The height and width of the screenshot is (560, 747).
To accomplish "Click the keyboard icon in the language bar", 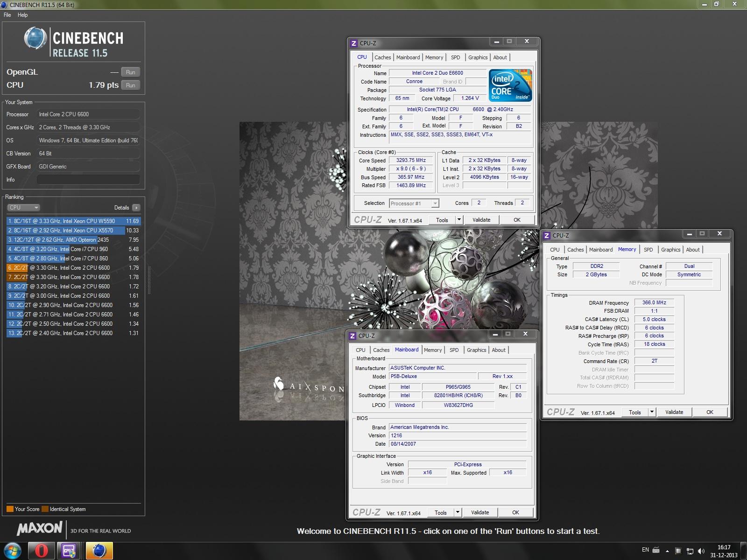I will [x=656, y=550].
